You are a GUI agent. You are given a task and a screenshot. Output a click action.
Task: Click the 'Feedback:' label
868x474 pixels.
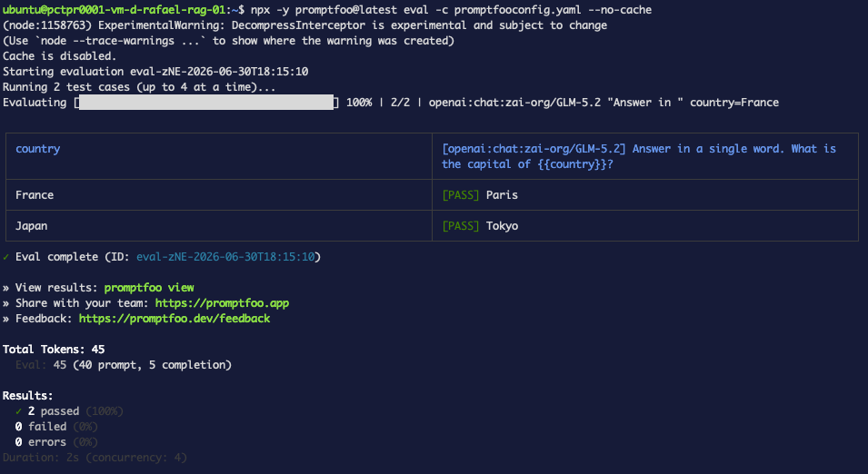44,319
